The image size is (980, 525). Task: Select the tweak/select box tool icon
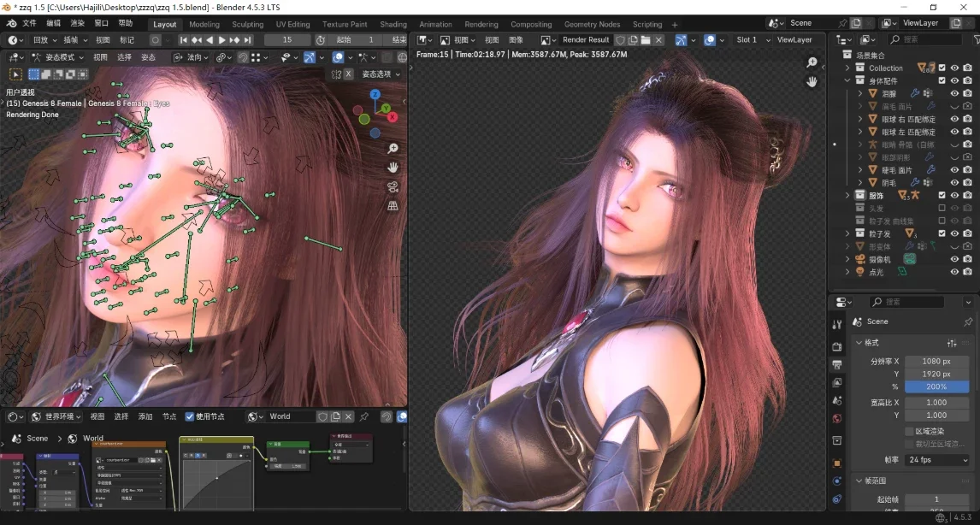tap(15, 74)
